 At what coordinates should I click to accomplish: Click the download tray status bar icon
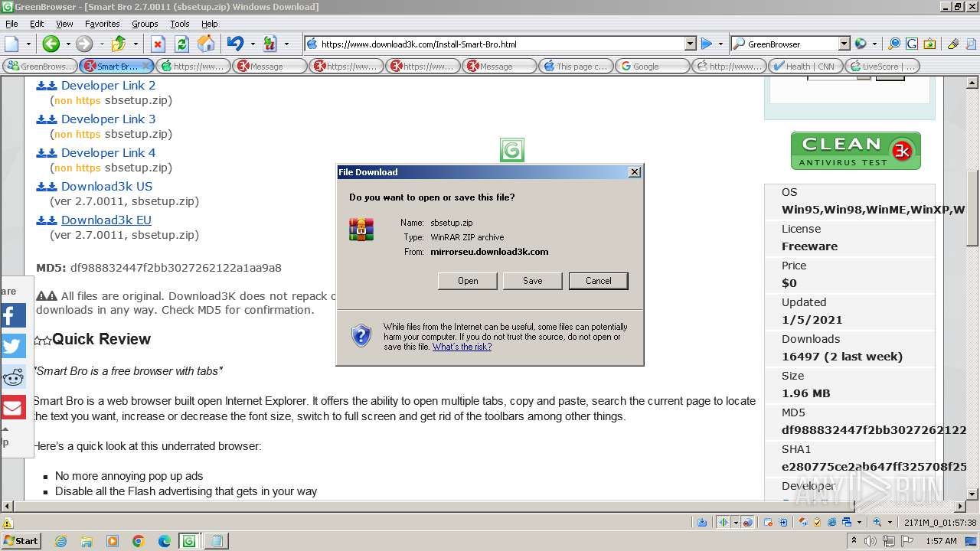point(702,522)
